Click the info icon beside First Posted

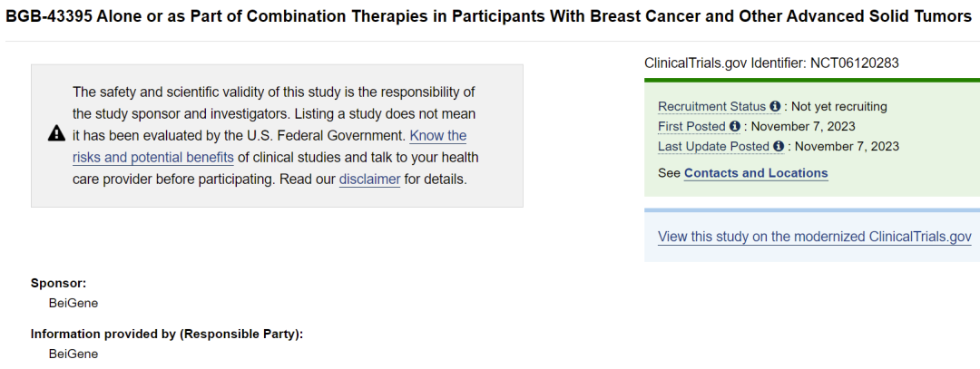point(735,127)
